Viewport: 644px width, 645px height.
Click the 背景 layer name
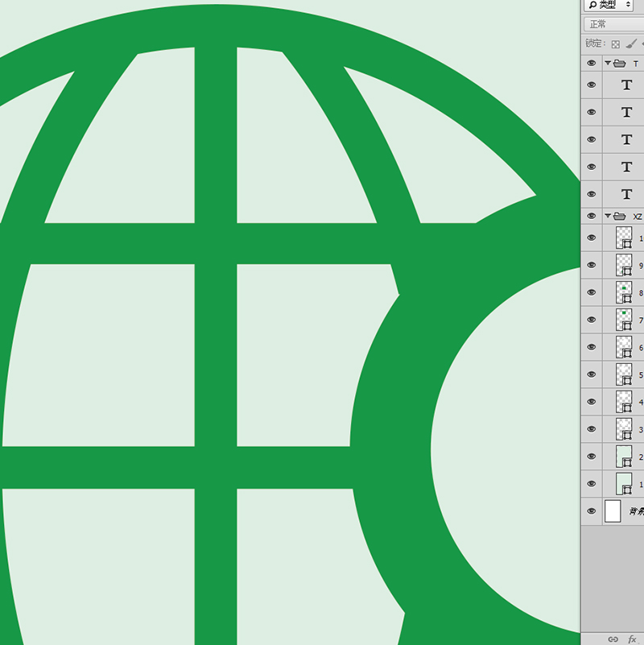(637, 511)
